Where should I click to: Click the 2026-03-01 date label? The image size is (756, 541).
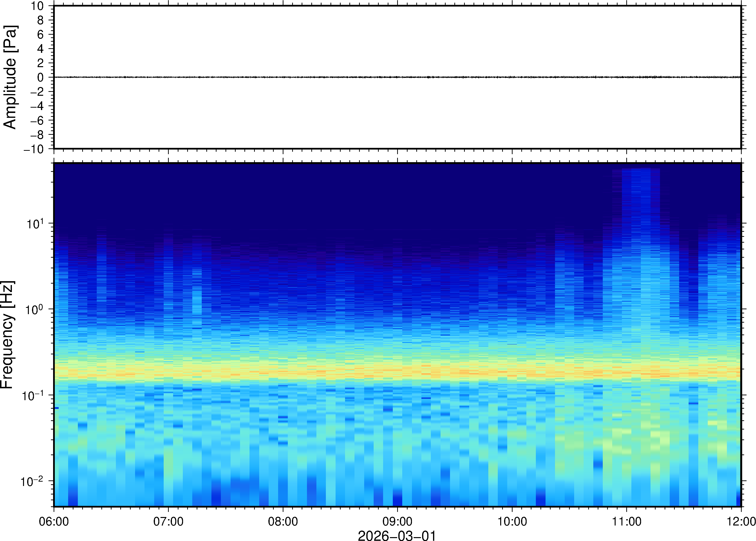coord(396,536)
